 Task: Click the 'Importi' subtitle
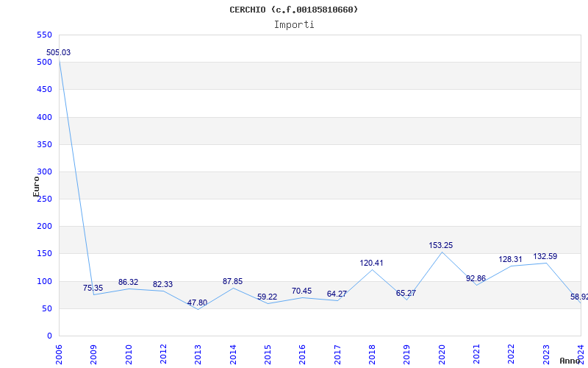point(294,25)
